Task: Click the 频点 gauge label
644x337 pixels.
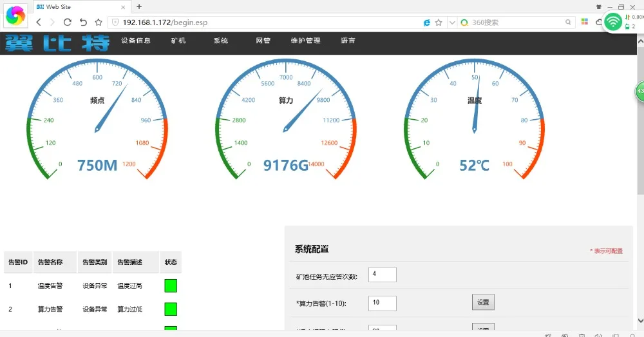Action: (97, 101)
